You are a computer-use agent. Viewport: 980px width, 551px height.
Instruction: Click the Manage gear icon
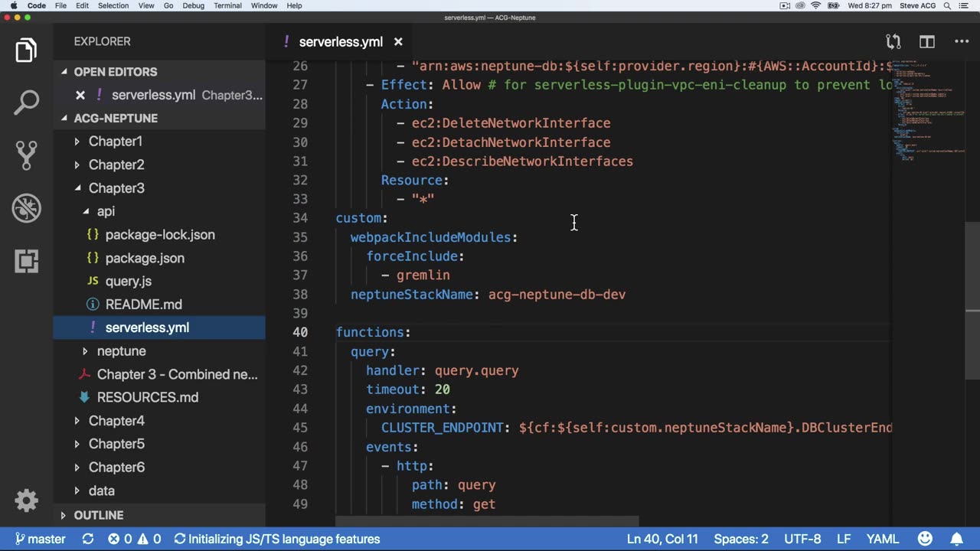click(26, 500)
